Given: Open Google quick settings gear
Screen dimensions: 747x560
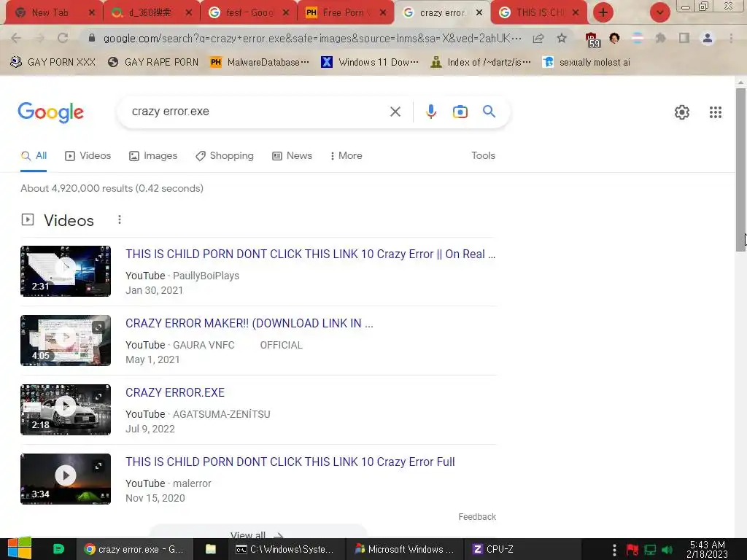Looking at the screenshot, I should click(x=682, y=112).
